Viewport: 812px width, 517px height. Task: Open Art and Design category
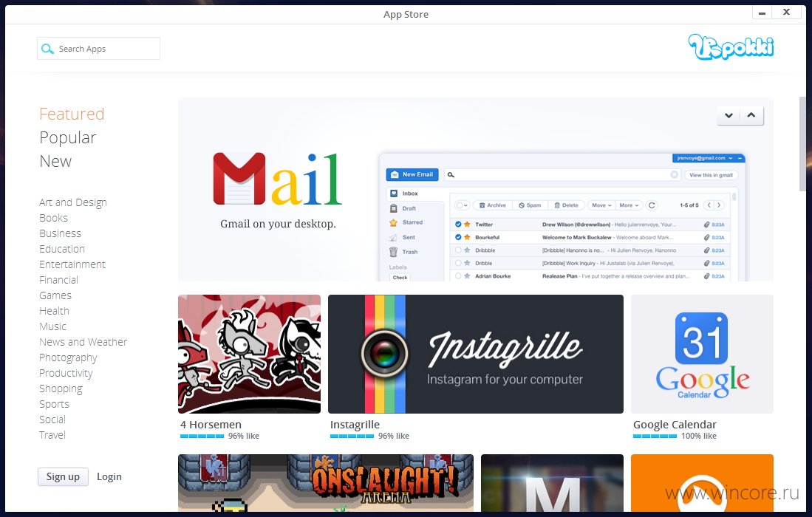point(73,202)
